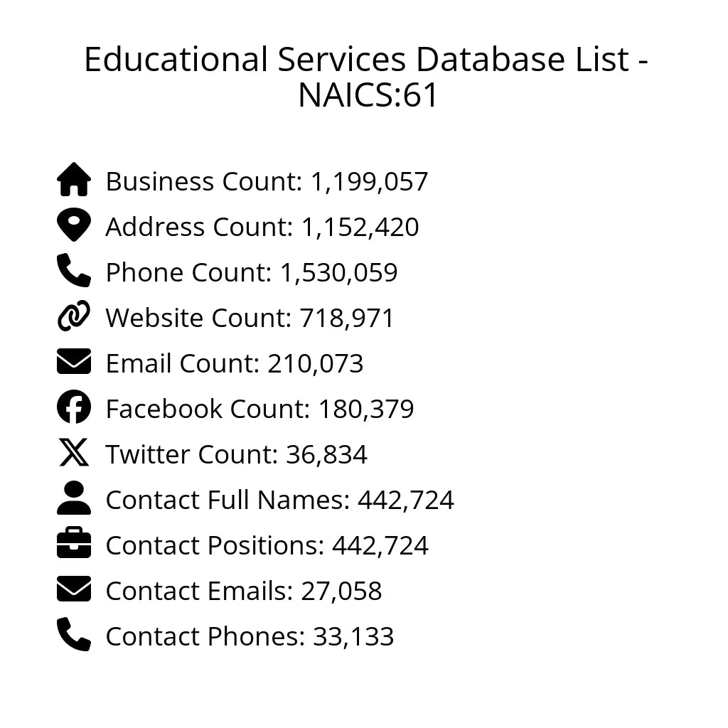Click the house icon beside Business Count

74,180
